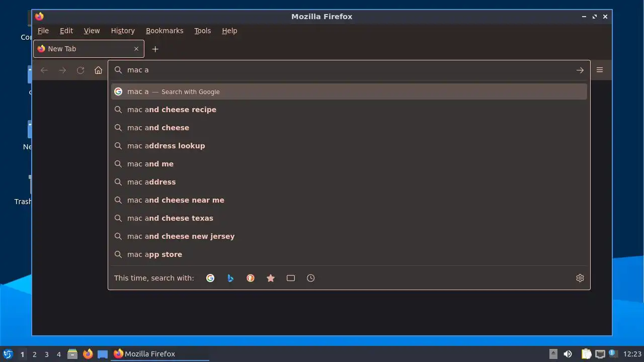
Task: Click the 12:23 clock in taskbar
Action: coord(632,354)
